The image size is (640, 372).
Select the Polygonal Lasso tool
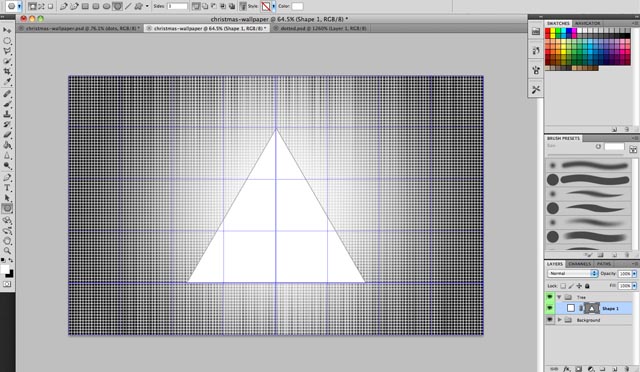pos(7,51)
